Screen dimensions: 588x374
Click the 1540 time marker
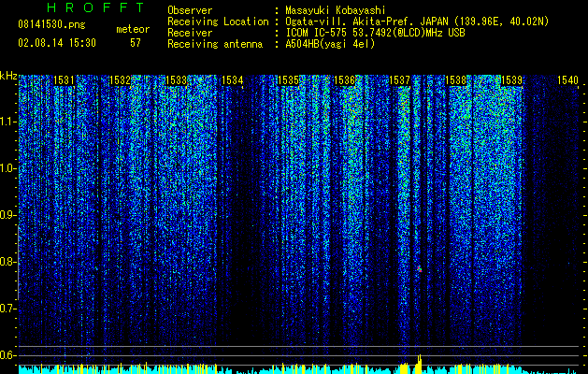pyautogui.click(x=567, y=80)
